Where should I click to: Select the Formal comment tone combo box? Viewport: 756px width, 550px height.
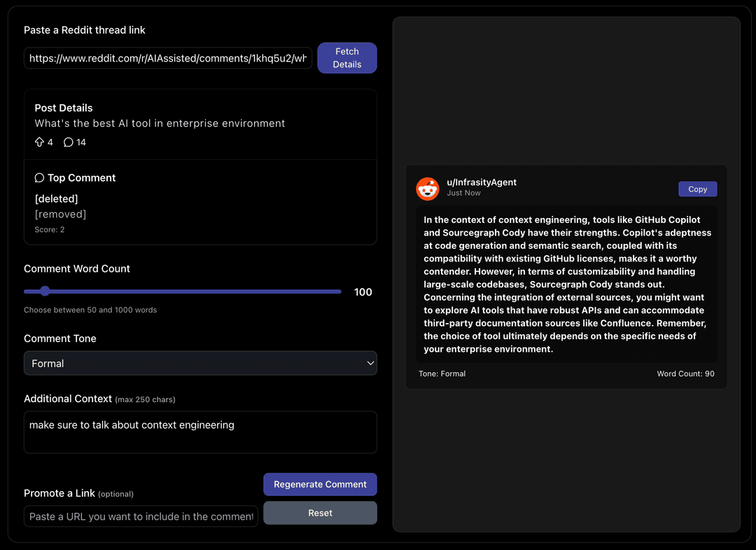click(x=200, y=364)
